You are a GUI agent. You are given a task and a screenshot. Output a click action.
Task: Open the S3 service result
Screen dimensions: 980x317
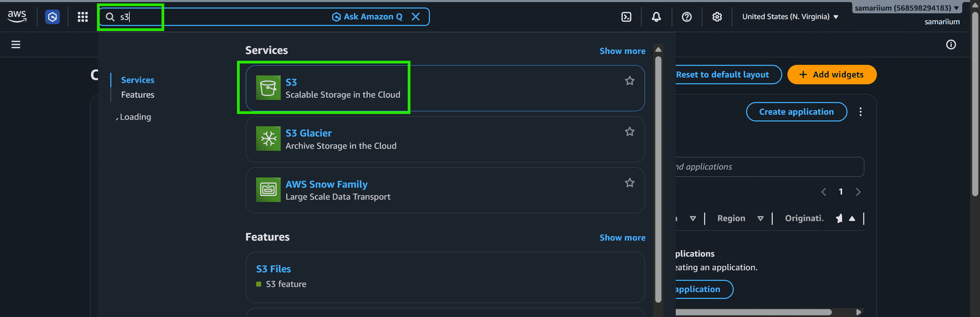445,88
